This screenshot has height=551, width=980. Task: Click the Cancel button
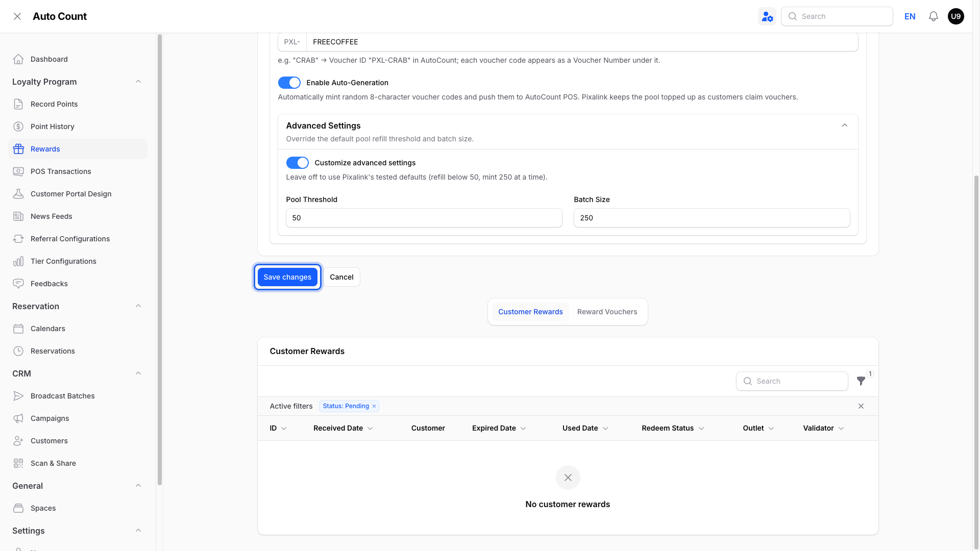coord(341,277)
